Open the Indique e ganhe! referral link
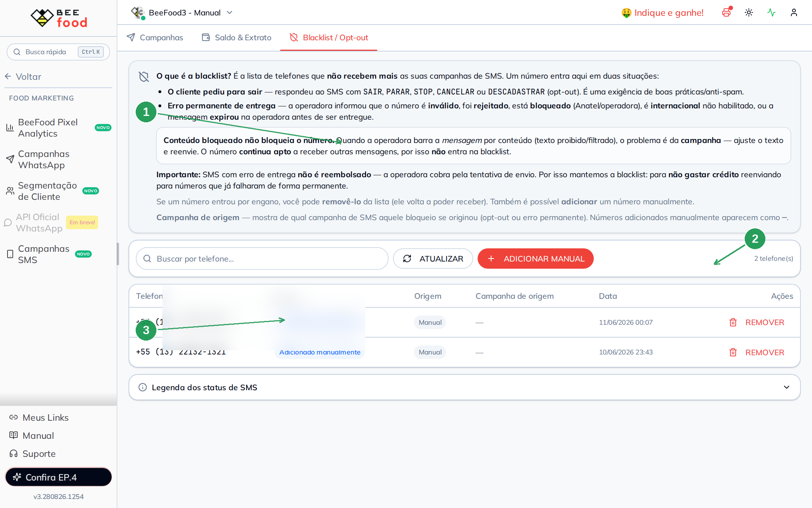Viewport: 812px width, 508px height. point(662,13)
